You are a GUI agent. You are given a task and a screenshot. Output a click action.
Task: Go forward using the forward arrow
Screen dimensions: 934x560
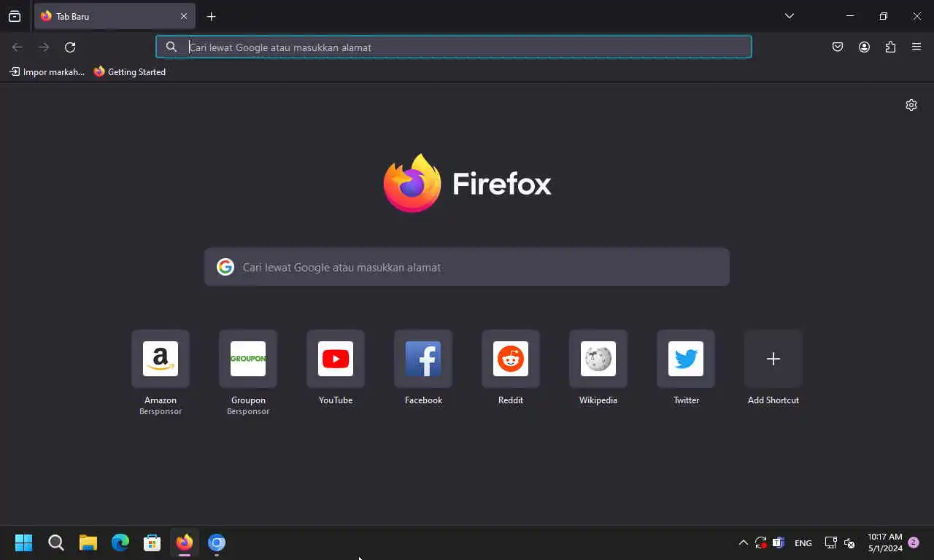click(44, 47)
